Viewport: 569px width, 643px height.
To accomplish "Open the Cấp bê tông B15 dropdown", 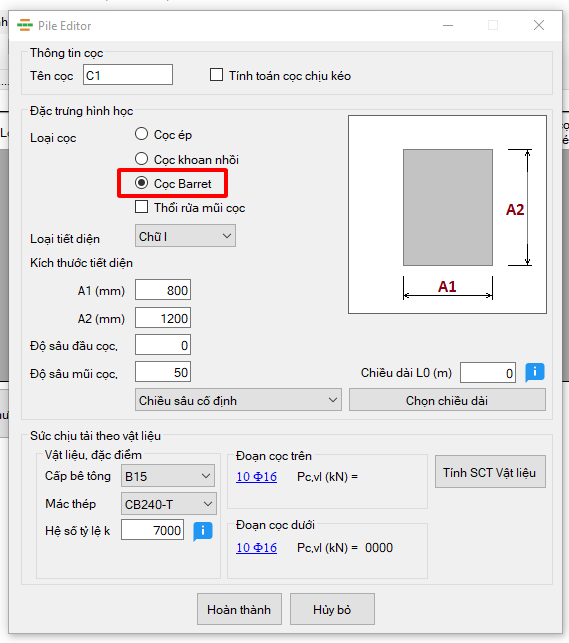I will pos(168,476).
